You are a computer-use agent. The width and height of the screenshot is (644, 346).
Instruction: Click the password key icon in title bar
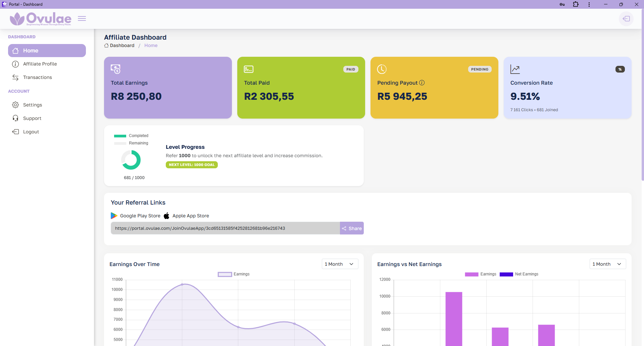click(562, 4)
